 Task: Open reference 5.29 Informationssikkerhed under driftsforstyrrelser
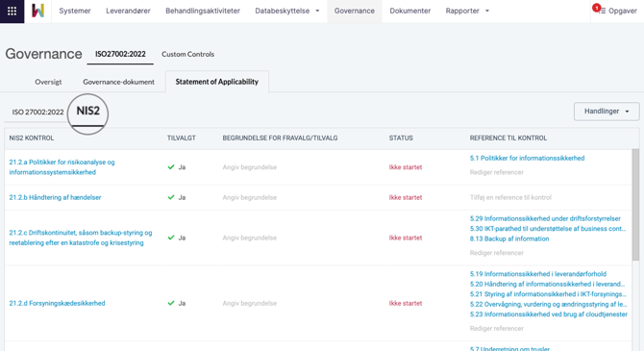(545, 218)
